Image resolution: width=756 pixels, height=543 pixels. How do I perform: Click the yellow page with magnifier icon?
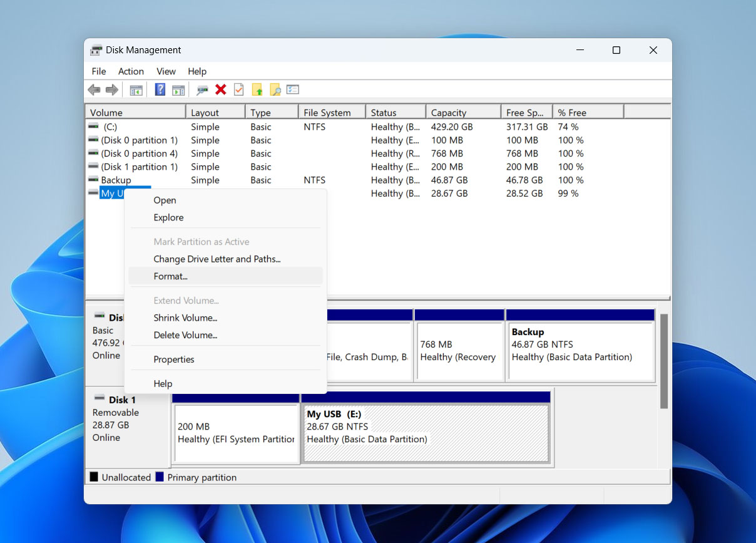(x=275, y=90)
